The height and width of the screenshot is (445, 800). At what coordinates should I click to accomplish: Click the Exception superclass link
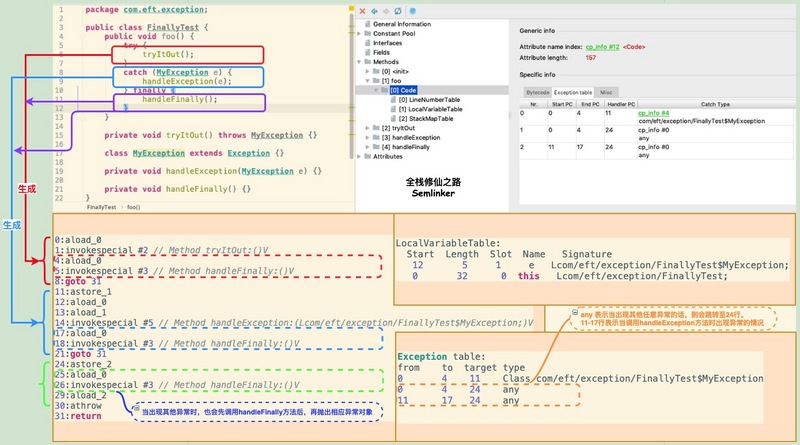[x=248, y=153]
